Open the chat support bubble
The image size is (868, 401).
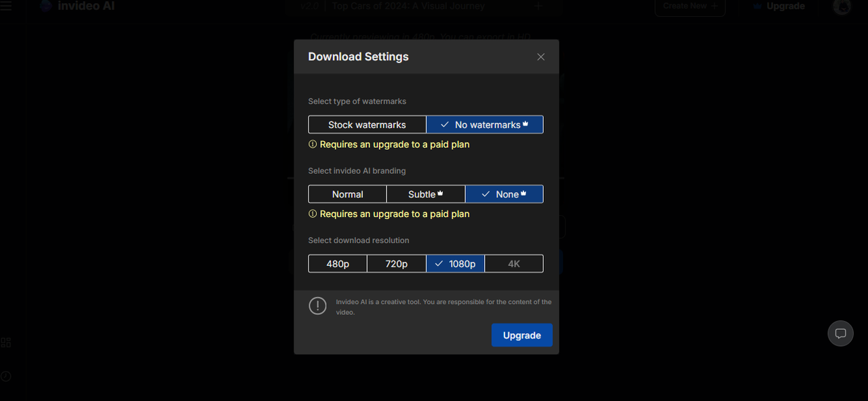tap(840, 333)
